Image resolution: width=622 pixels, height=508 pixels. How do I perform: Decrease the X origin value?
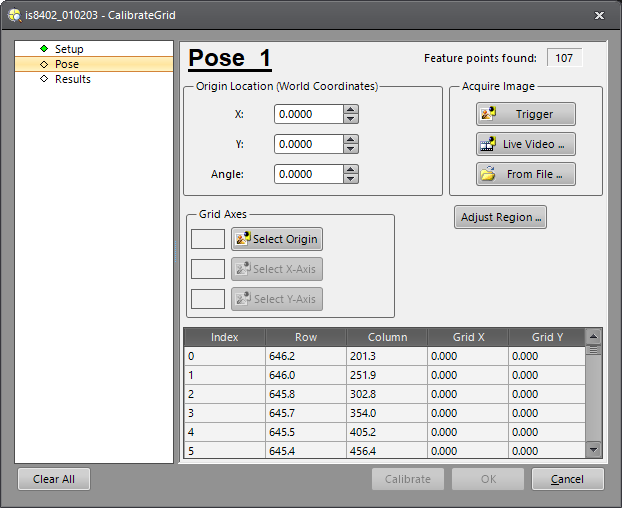coord(350,119)
